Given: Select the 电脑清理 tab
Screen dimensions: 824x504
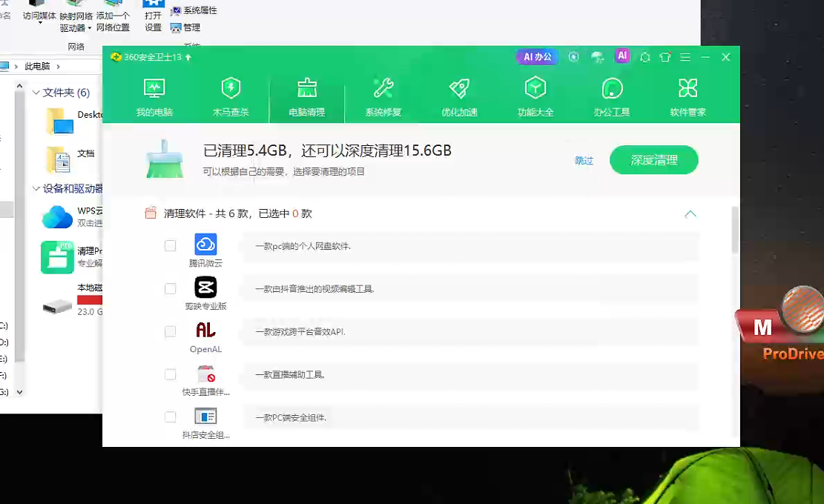Looking at the screenshot, I should pos(307,97).
